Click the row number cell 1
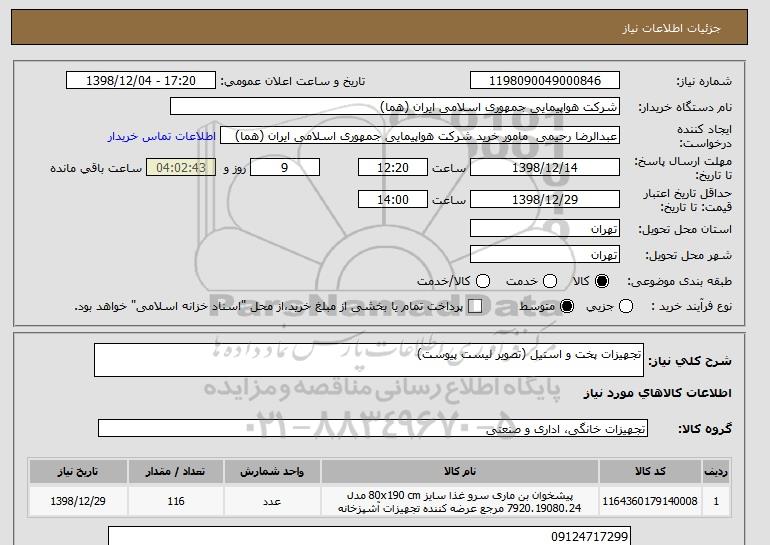Screen dimensions: 770x545 pyautogui.click(x=716, y=501)
